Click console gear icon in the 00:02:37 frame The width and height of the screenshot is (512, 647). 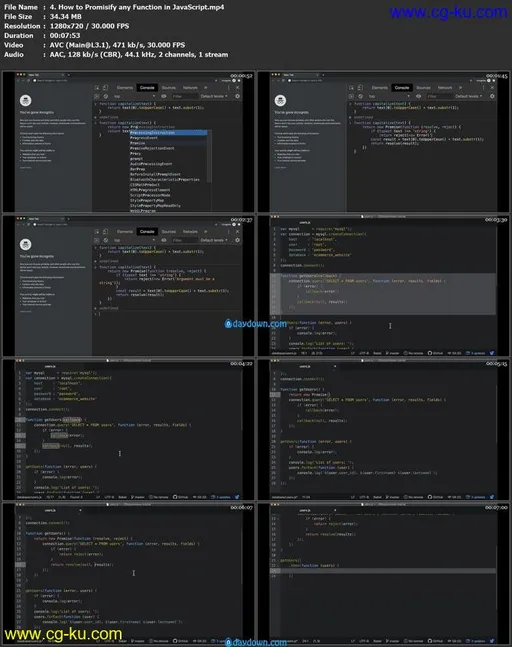(237, 240)
